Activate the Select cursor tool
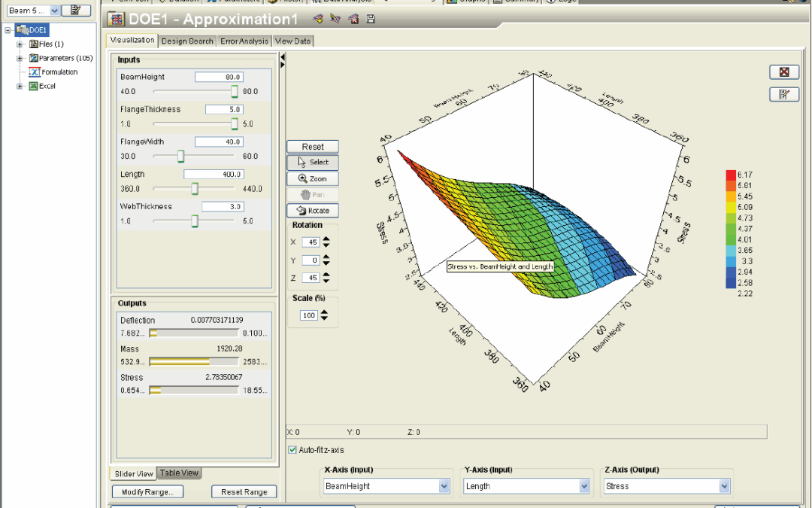 (313, 163)
